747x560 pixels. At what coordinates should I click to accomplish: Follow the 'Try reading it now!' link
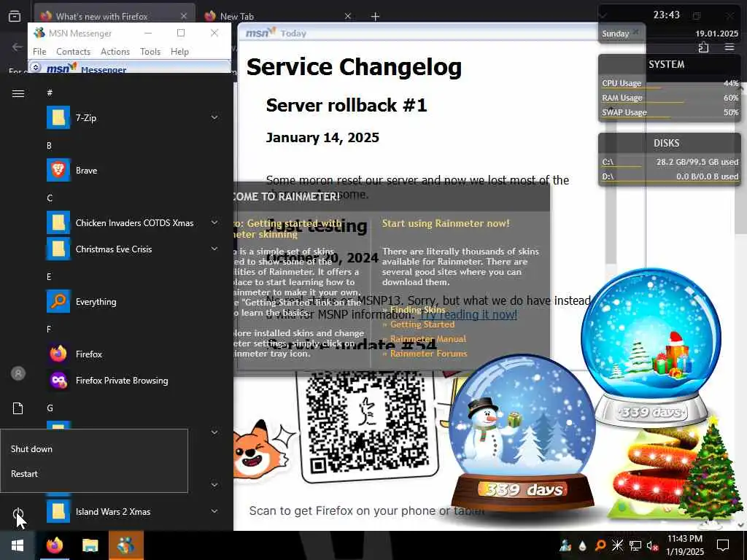click(x=468, y=314)
